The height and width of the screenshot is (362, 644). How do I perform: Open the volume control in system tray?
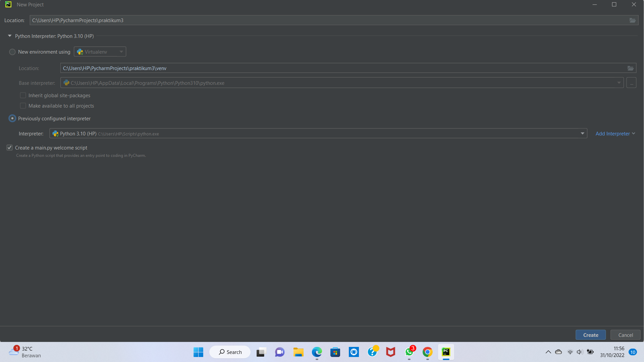(580, 352)
